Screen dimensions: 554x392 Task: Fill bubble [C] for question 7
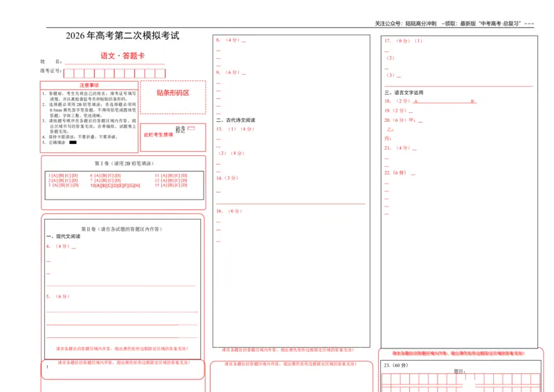(111, 180)
